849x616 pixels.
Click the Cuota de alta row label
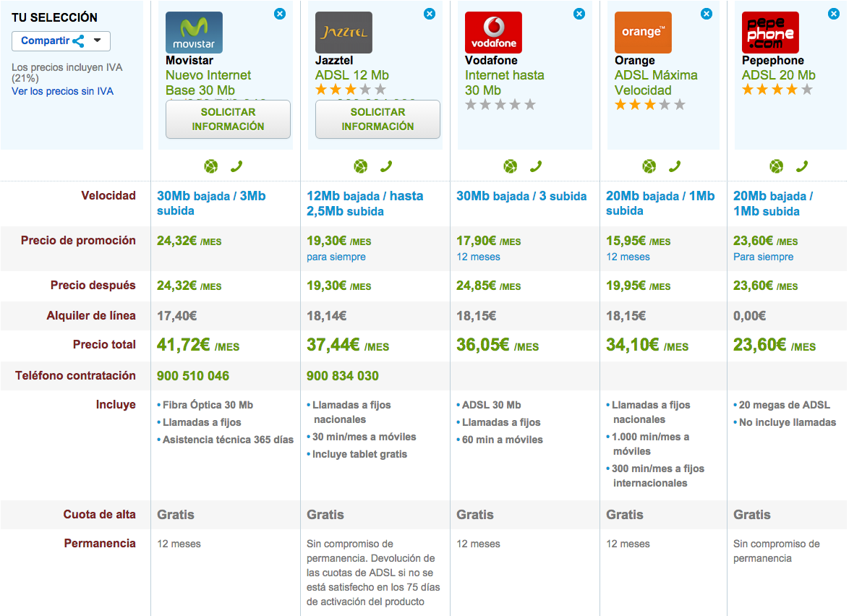[100, 514]
